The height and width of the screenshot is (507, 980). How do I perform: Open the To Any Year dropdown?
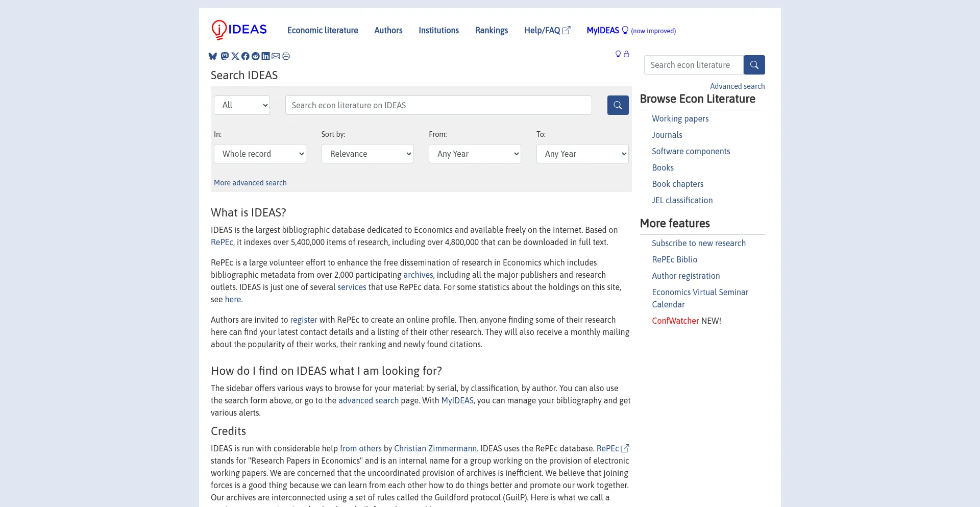coord(582,154)
